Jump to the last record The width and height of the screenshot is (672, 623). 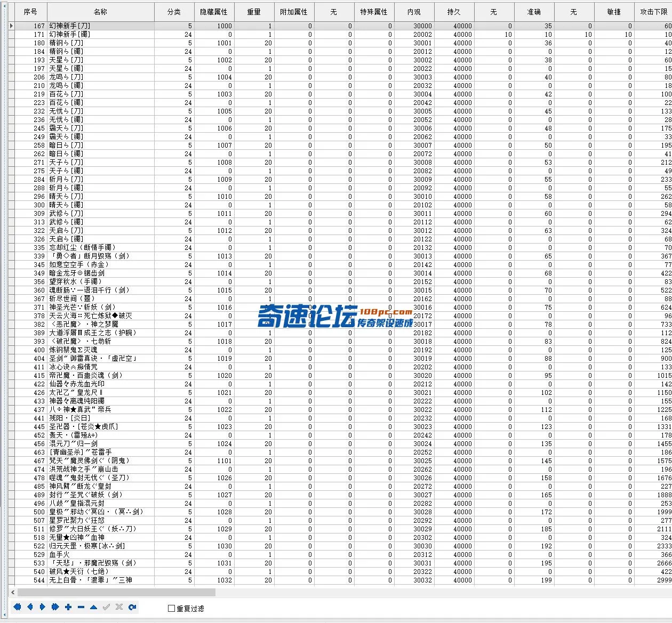(x=55, y=607)
